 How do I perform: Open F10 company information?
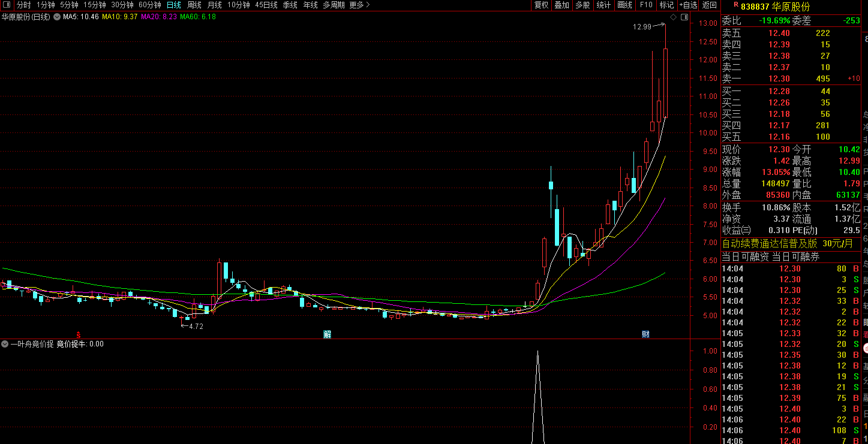coord(646,5)
